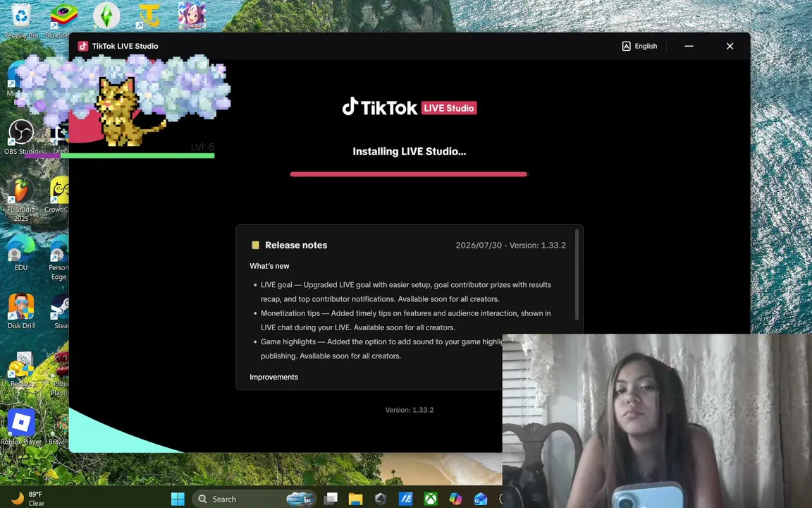Open the Recycle Bin desktop icon

coord(21,20)
